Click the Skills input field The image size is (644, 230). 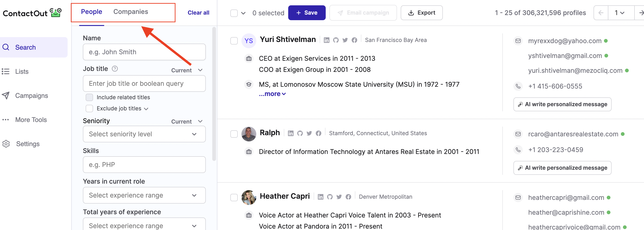coord(144,165)
